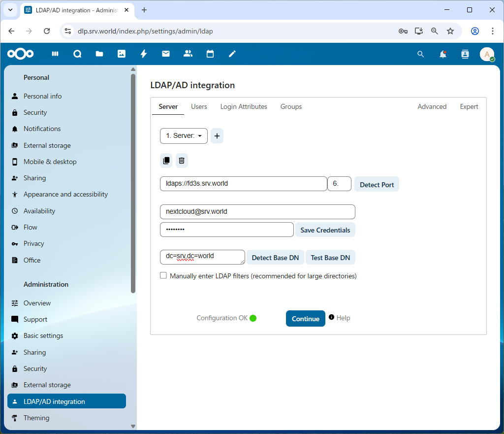Delete the current server configuration

(182, 161)
